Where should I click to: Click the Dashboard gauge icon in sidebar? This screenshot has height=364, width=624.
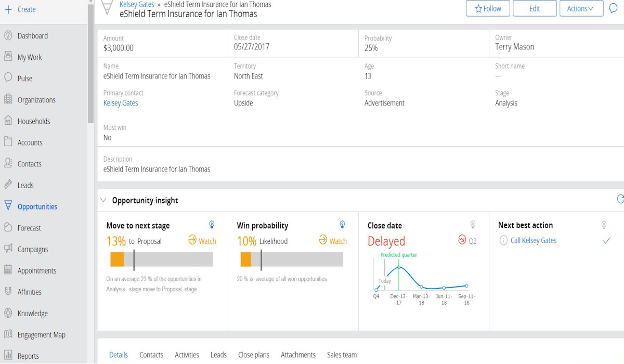[8, 36]
